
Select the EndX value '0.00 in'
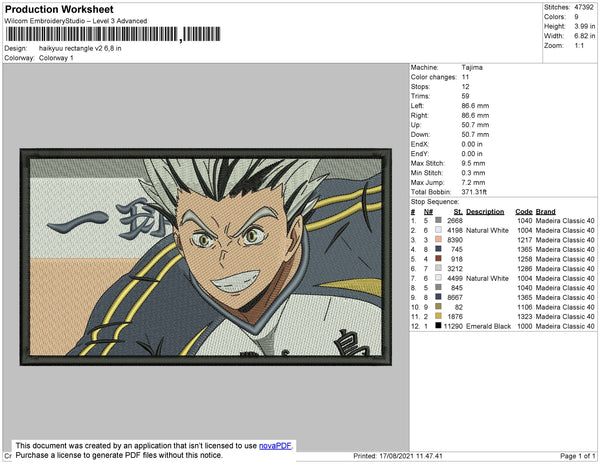click(x=472, y=144)
